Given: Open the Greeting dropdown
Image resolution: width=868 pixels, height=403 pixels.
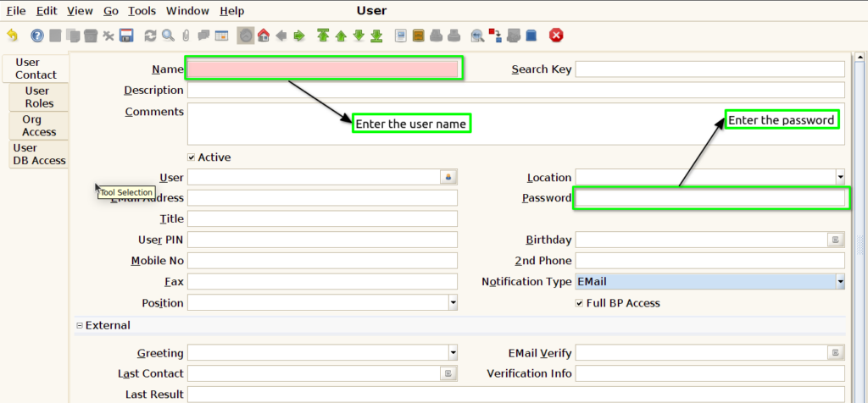Looking at the screenshot, I should [453, 353].
